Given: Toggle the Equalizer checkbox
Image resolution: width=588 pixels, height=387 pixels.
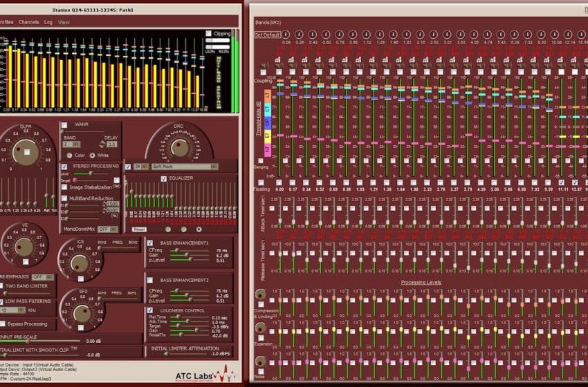Looking at the screenshot, I should [164, 178].
